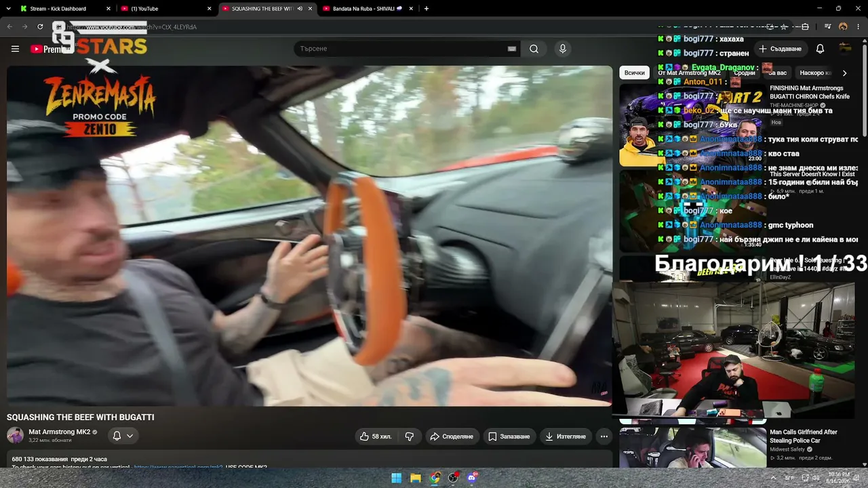Open This Server Doesn't Know I Exist video
Image resolution: width=868 pixels, height=488 pixels.
point(812,174)
